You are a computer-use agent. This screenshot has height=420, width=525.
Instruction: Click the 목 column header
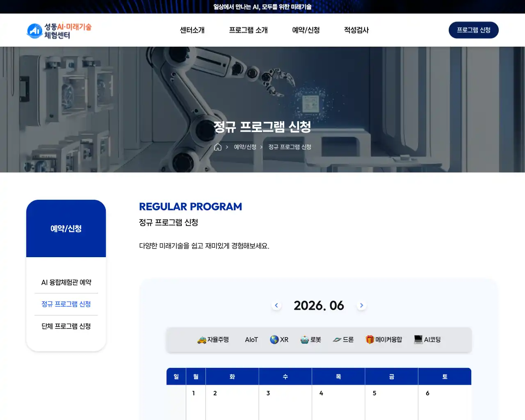(x=338, y=377)
